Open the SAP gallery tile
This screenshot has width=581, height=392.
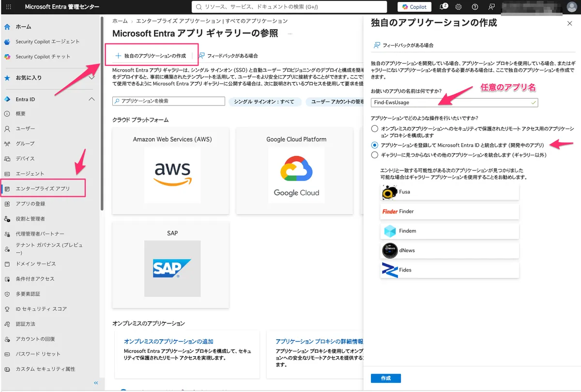[x=170, y=265]
